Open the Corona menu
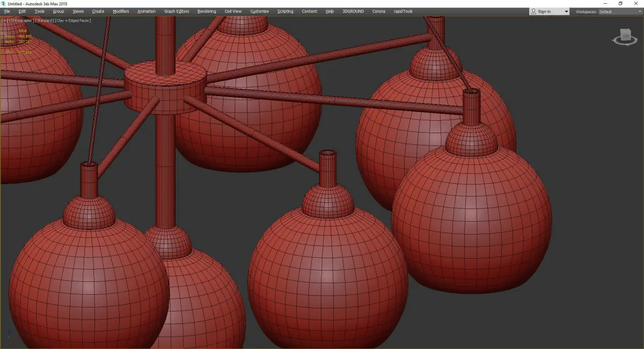This screenshot has width=644, height=349. pyautogui.click(x=379, y=11)
